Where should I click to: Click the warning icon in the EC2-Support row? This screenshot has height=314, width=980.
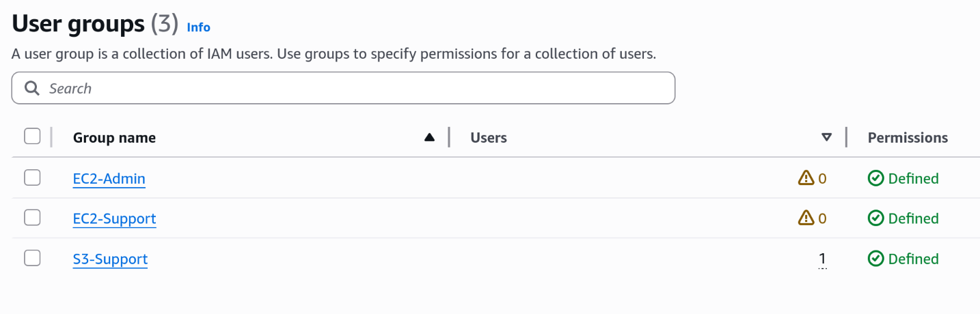point(806,218)
